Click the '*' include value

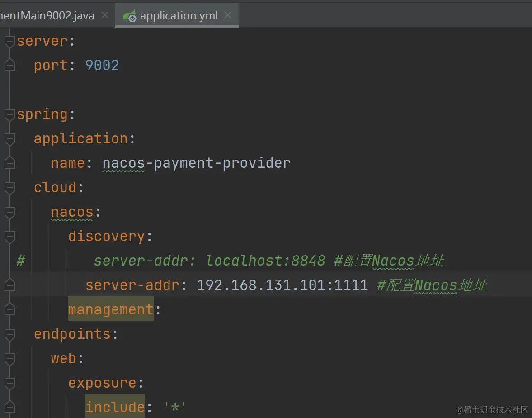point(175,406)
